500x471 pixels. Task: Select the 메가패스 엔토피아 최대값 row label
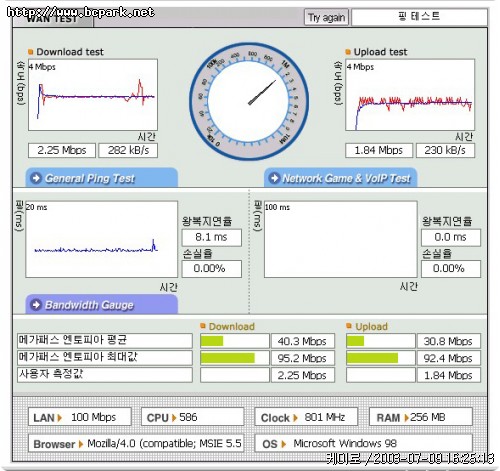point(105,358)
